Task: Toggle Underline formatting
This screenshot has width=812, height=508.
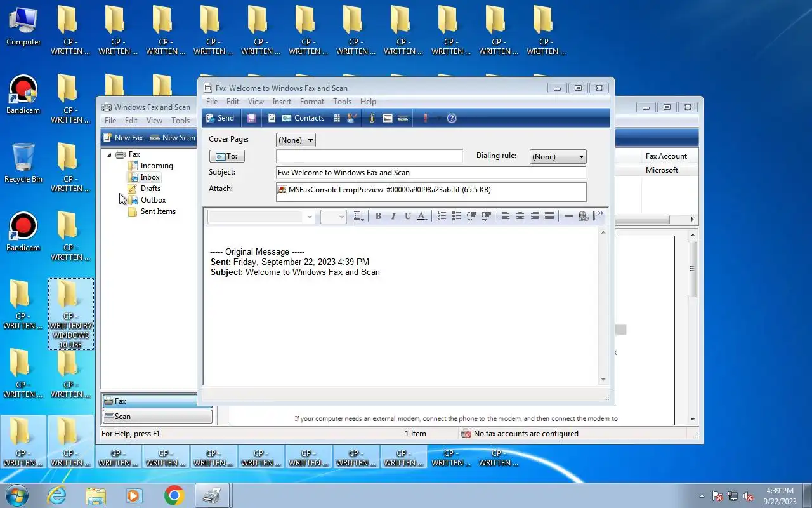Action: pos(407,217)
